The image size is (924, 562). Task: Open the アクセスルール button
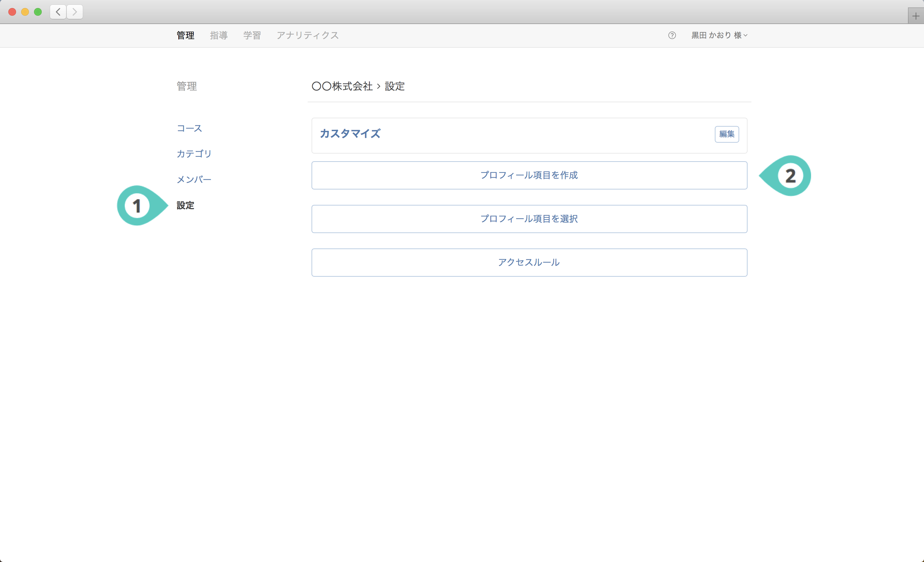coord(529,262)
